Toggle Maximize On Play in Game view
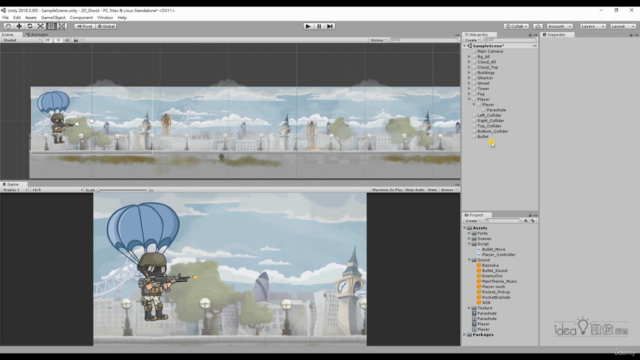640x360 pixels. coord(387,190)
